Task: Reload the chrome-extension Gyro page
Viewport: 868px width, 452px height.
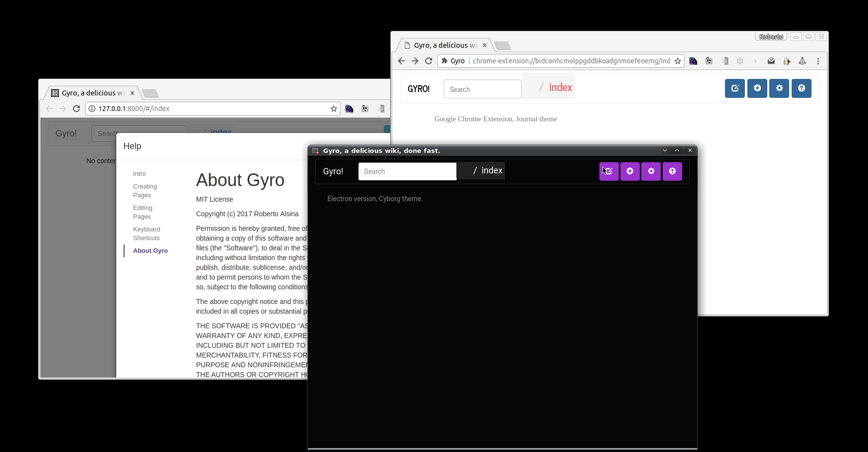Action: click(429, 61)
